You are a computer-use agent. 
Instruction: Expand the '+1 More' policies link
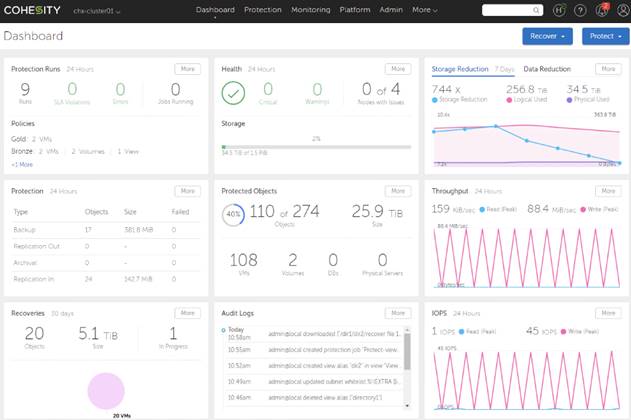tap(22, 165)
